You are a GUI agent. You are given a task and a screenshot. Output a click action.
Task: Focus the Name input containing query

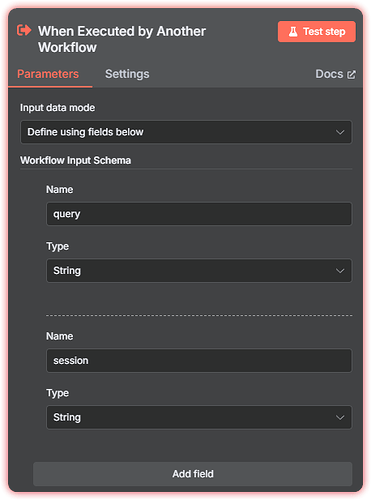click(x=199, y=214)
